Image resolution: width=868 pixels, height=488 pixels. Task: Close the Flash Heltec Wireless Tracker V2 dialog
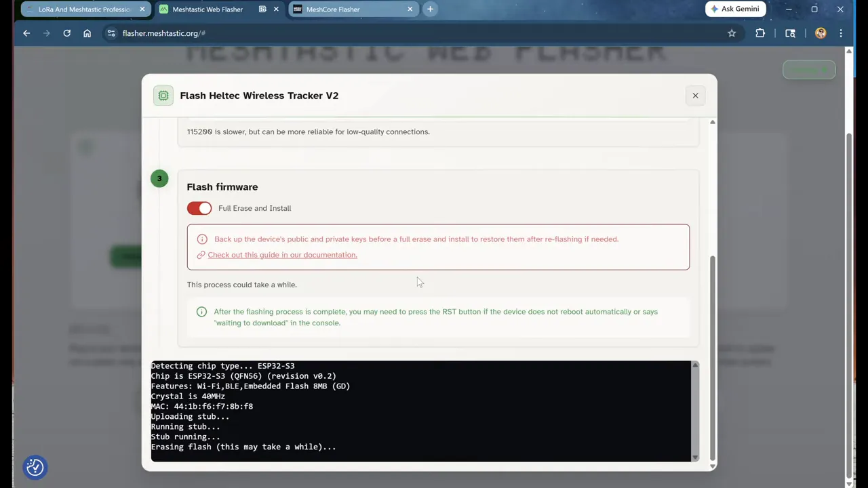695,96
